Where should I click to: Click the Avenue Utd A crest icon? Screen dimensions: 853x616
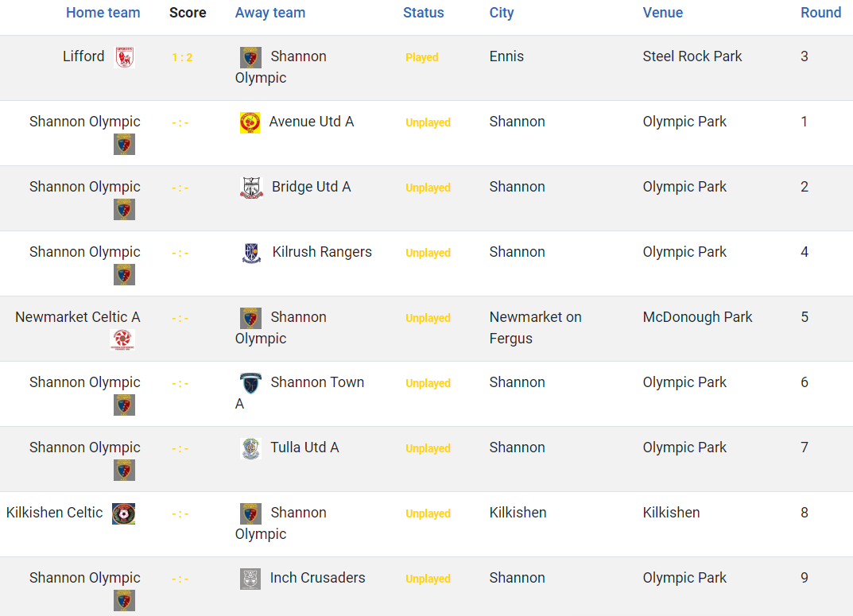click(x=250, y=122)
